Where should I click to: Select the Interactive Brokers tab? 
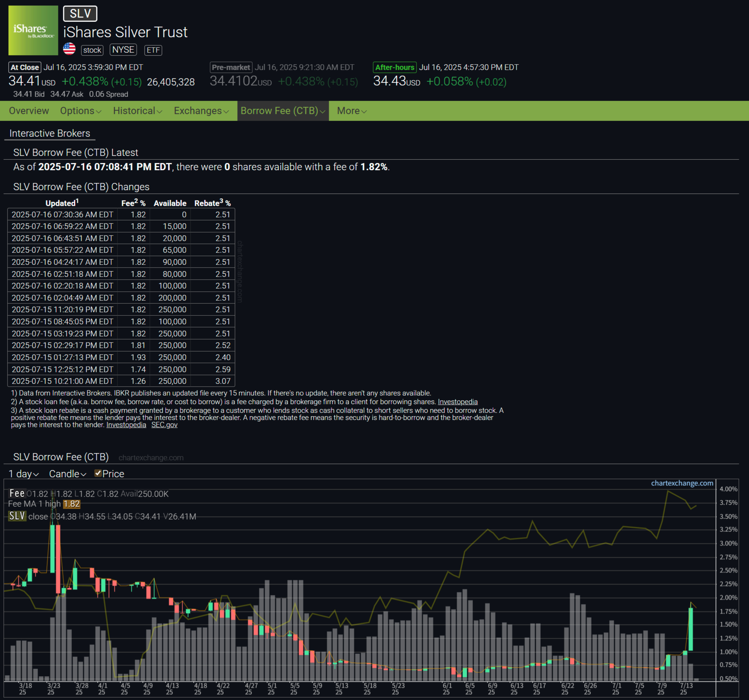(50, 133)
